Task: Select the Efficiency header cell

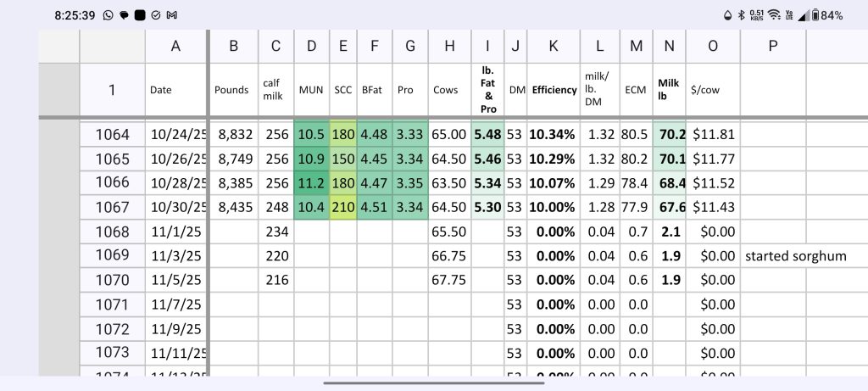Action: pyautogui.click(x=554, y=89)
